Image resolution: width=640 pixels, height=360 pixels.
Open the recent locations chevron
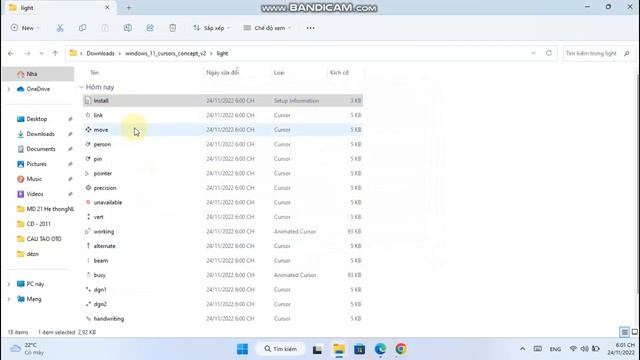pyautogui.click(x=41, y=53)
